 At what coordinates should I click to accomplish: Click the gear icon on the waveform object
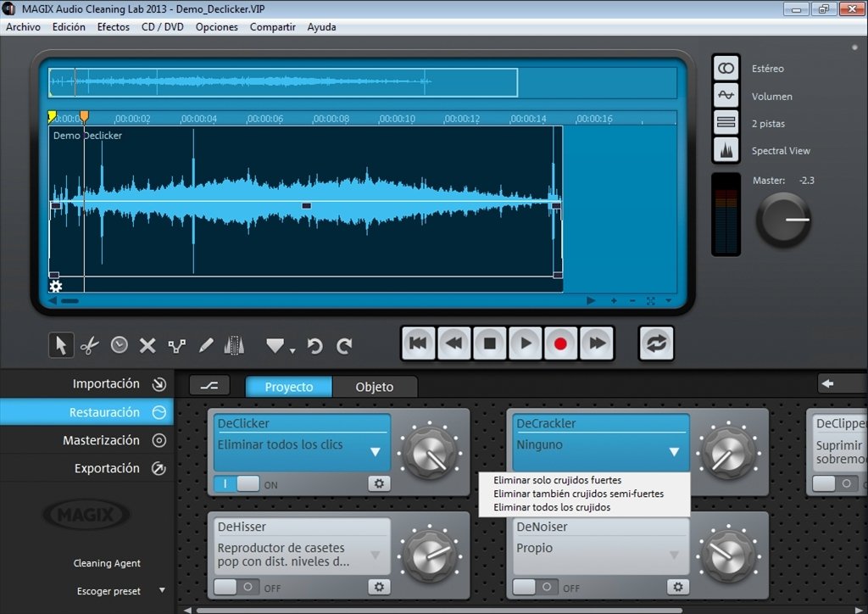point(55,287)
